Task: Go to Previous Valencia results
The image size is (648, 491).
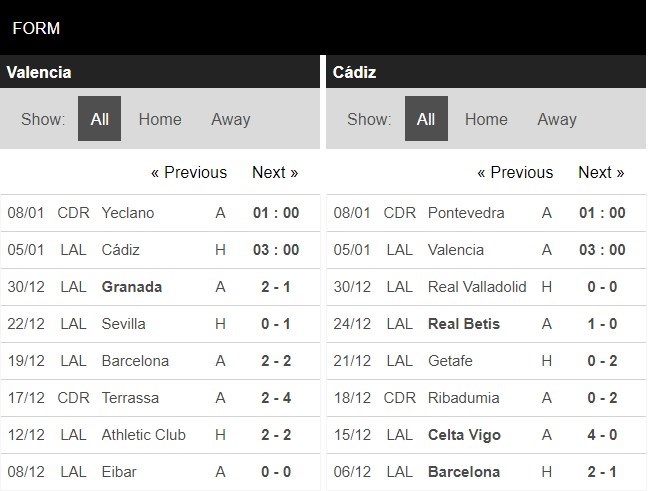Action: click(189, 172)
